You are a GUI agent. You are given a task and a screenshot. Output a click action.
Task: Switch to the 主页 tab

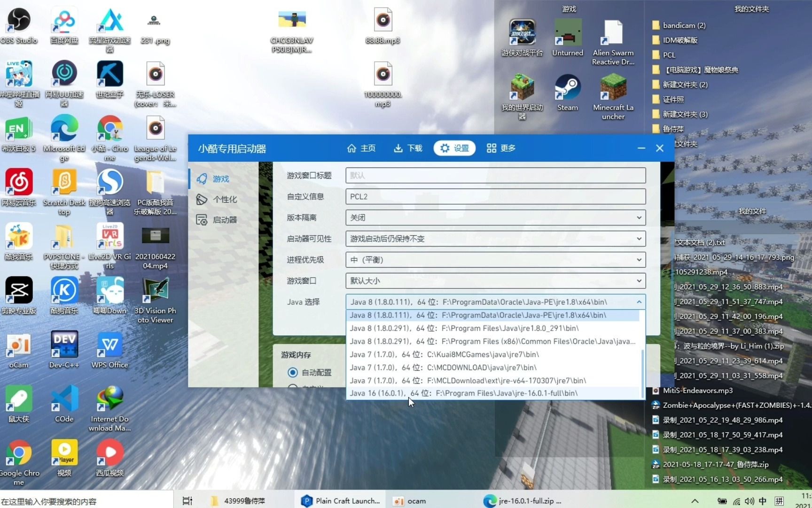click(x=361, y=148)
